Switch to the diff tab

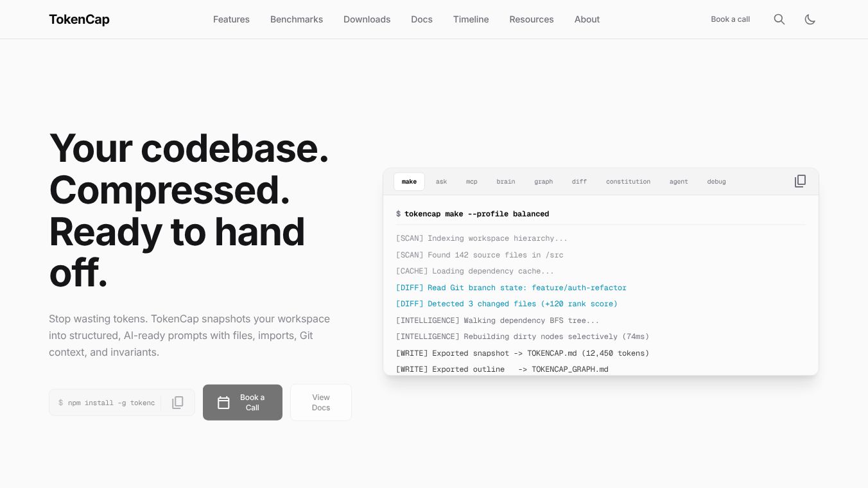pos(579,182)
